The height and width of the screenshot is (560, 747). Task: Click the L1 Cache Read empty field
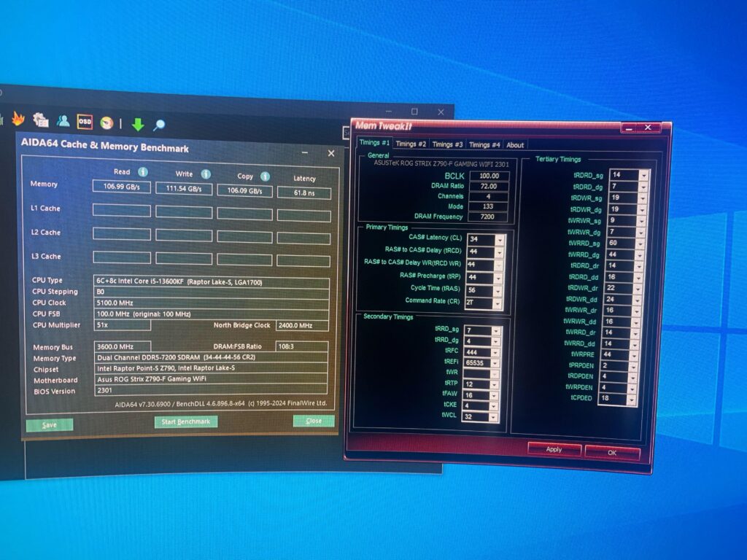pyautogui.click(x=122, y=211)
